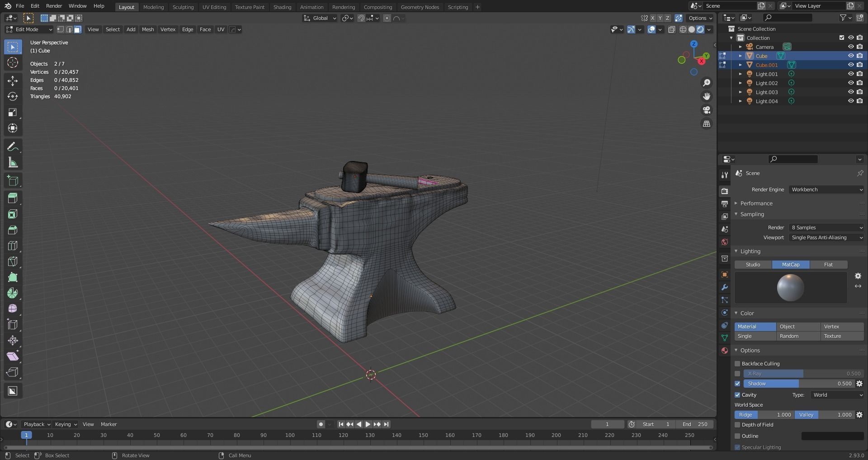Select the Loop Cut tool

point(13,246)
